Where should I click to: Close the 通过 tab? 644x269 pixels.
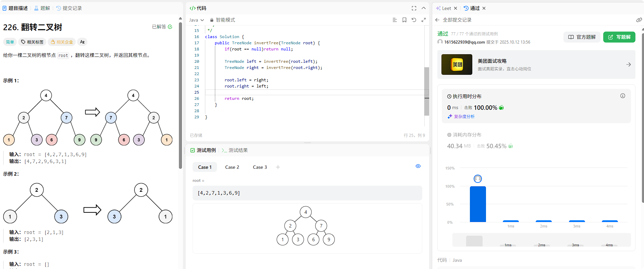[x=484, y=8]
